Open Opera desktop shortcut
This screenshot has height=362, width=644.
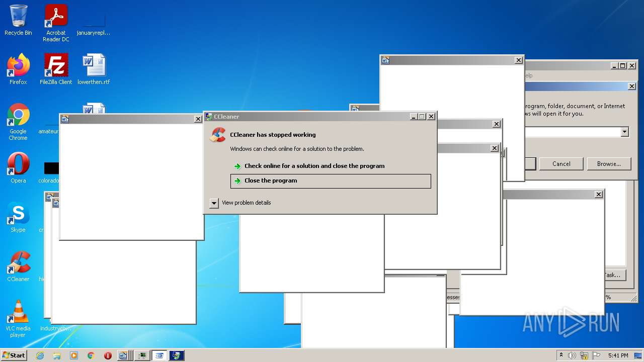pyautogui.click(x=18, y=168)
